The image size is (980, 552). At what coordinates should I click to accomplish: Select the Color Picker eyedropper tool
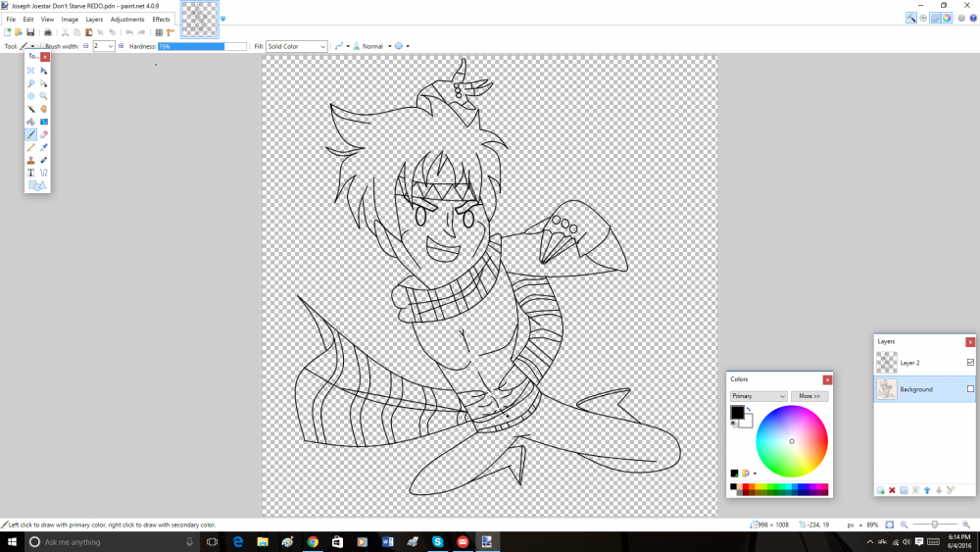[44, 147]
